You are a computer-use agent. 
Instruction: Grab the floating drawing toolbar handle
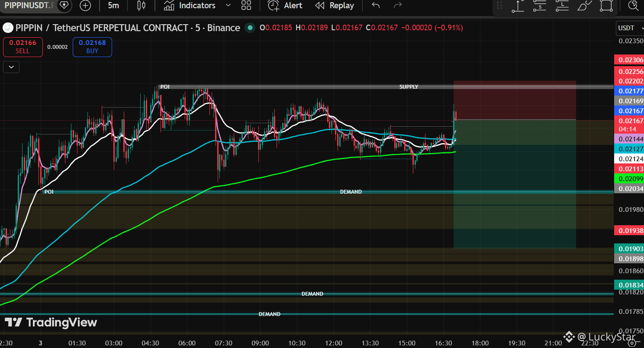coord(499,6)
